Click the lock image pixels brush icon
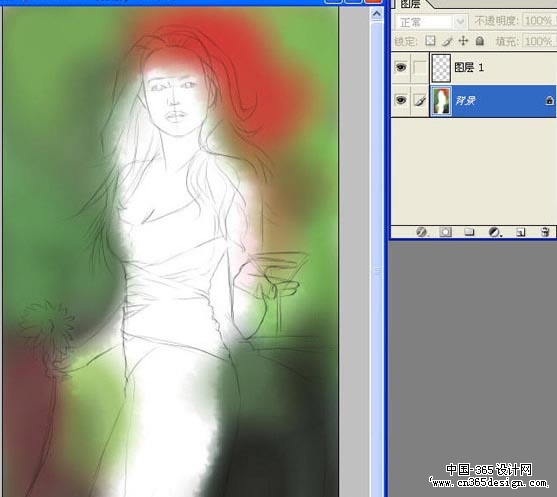Screen dimensions: 557x497 click(x=447, y=41)
